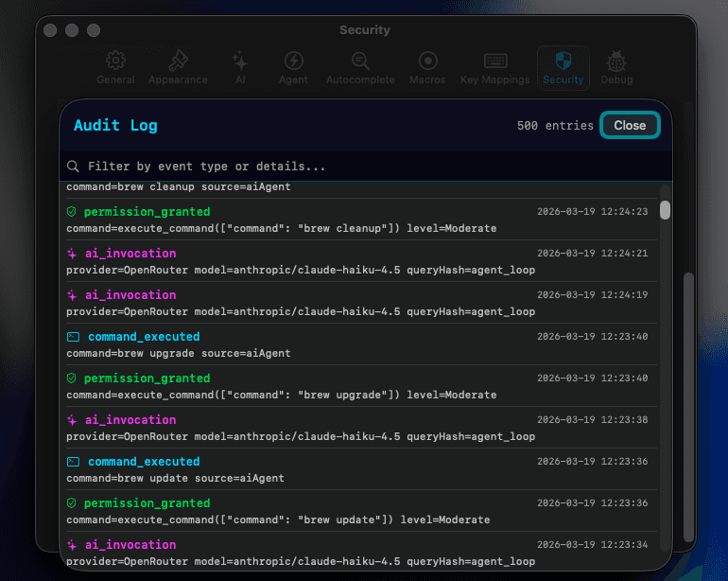Viewport: 728px width, 581px height.
Task: Click sparkle icon of ai_invocation at 12:23:38
Action: [72, 420]
